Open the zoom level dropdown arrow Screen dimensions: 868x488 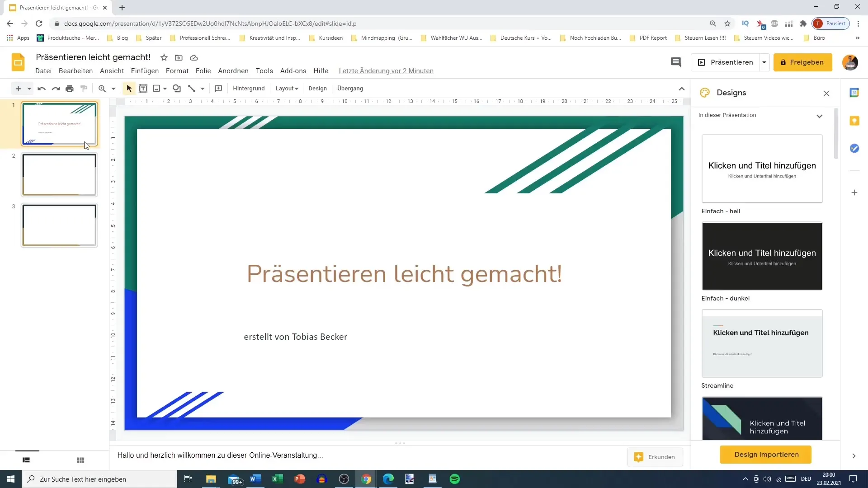tap(113, 89)
